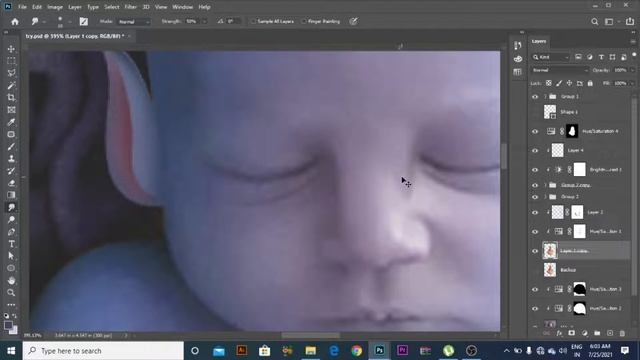
Task: Create a new layer
Action: [x=610, y=333]
